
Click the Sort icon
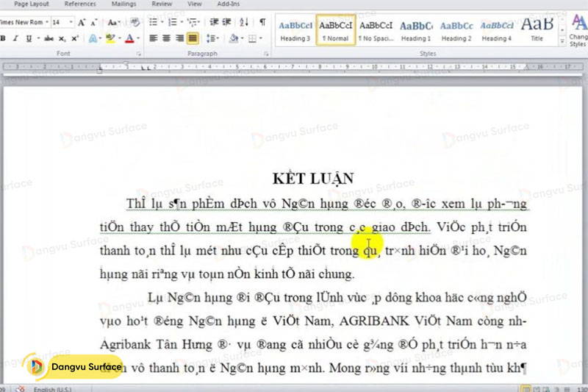[244, 22]
